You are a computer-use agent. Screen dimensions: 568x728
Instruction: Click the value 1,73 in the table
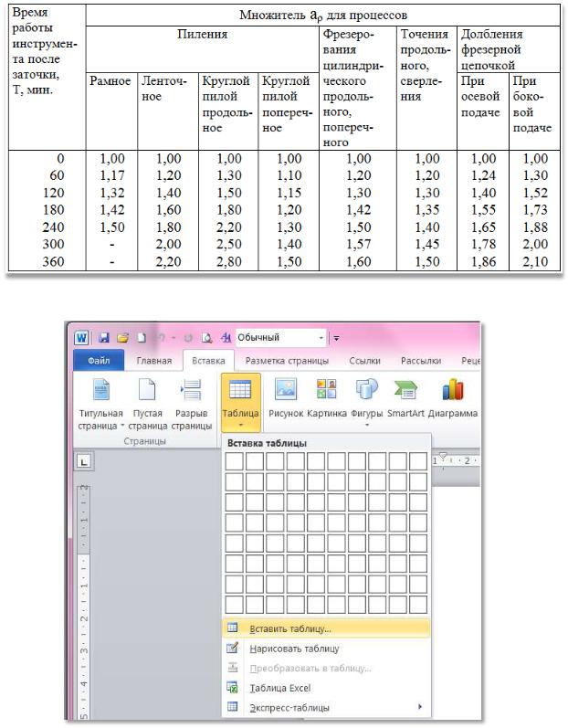[535, 210]
